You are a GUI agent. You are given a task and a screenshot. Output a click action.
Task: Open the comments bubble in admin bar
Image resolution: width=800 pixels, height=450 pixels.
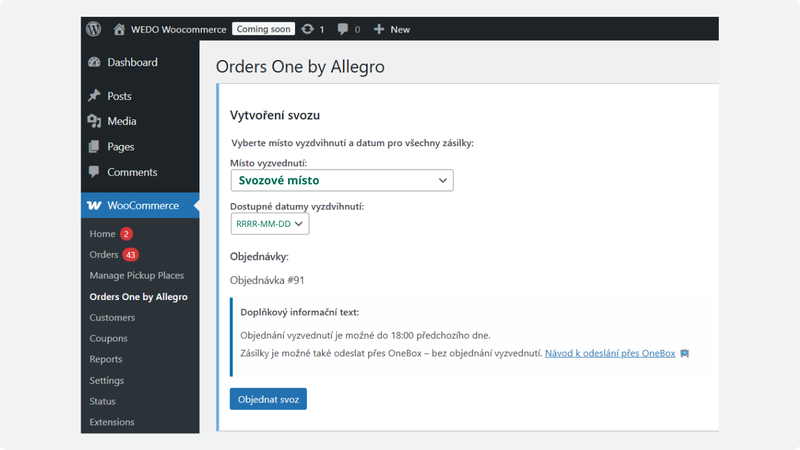[342, 29]
